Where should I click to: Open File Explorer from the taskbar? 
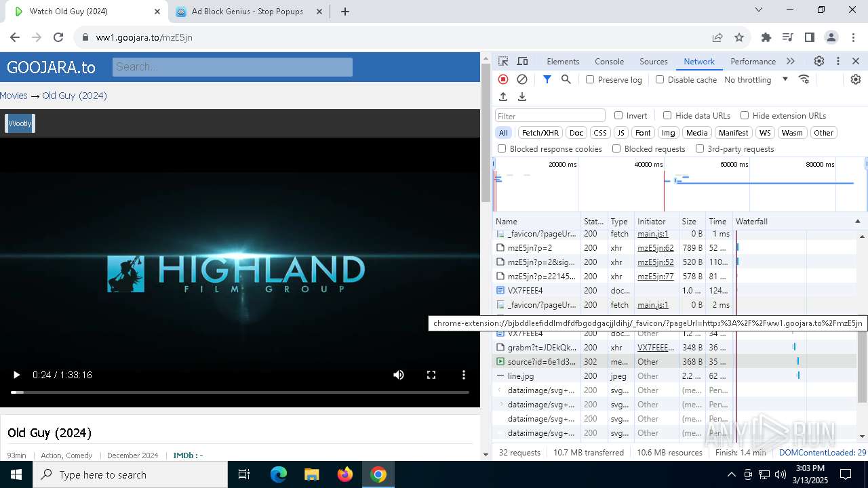[x=312, y=474]
